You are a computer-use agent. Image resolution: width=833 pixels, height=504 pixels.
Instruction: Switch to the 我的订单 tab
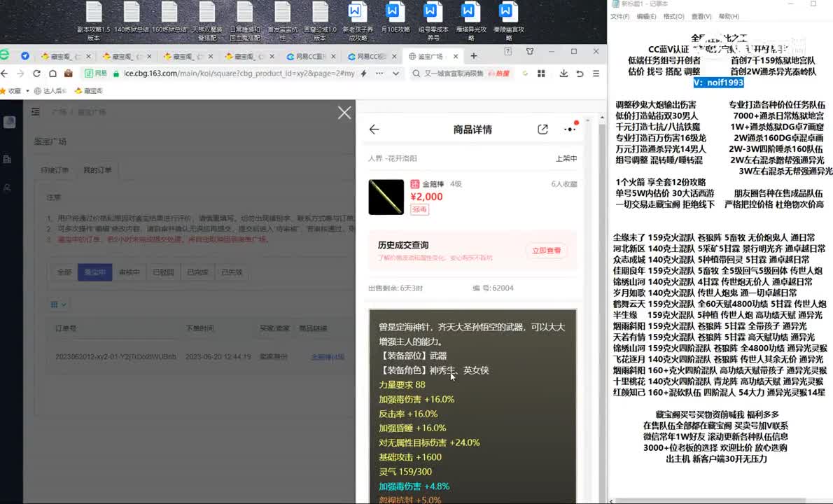point(97,171)
